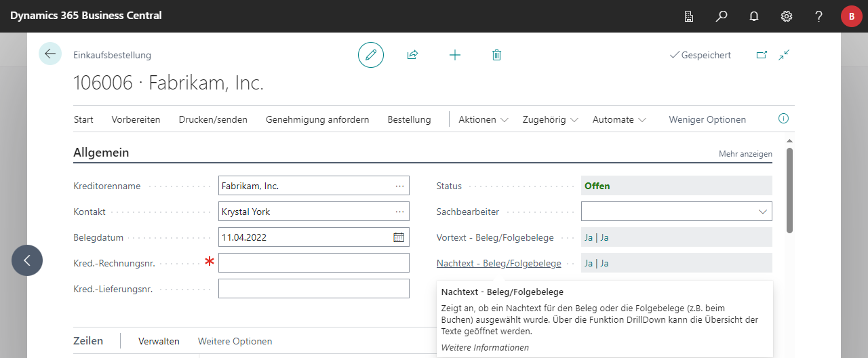This screenshot has height=358, width=868.
Task: Open the Vorbereiten menu
Action: coord(136,119)
